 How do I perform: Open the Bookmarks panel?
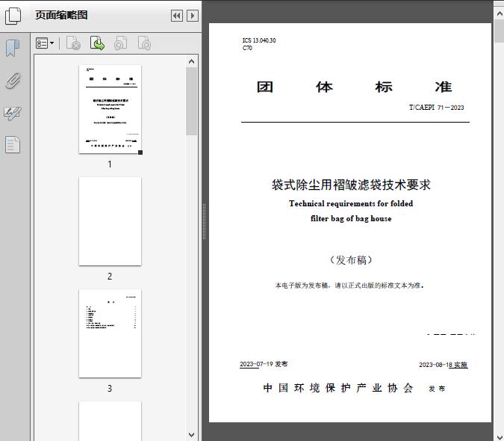point(13,49)
